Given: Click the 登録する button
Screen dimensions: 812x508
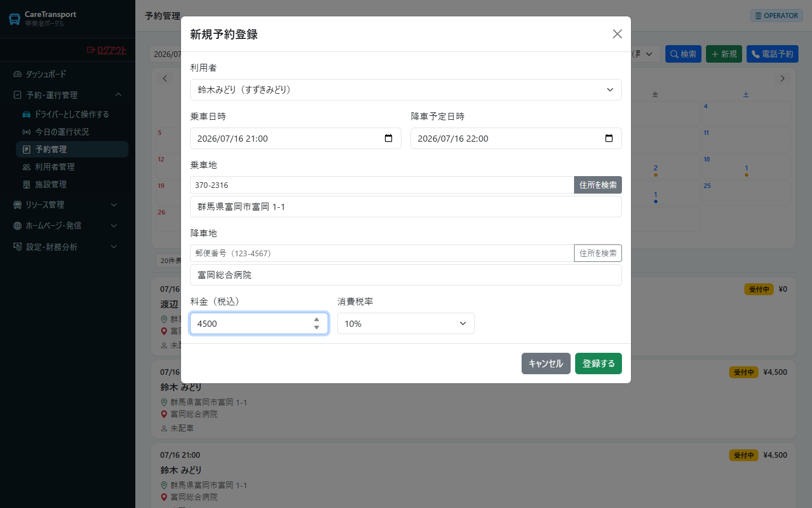Looking at the screenshot, I should [598, 364].
